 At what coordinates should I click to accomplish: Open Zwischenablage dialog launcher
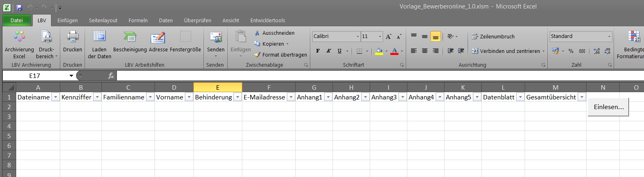pyautogui.click(x=306, y=65)
